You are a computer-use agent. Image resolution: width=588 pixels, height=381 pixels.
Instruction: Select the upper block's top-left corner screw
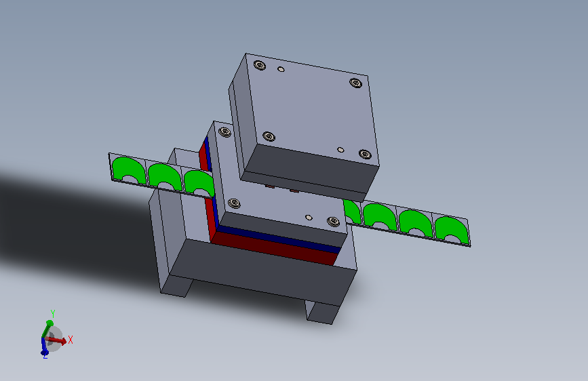click(x=260, y=65)
